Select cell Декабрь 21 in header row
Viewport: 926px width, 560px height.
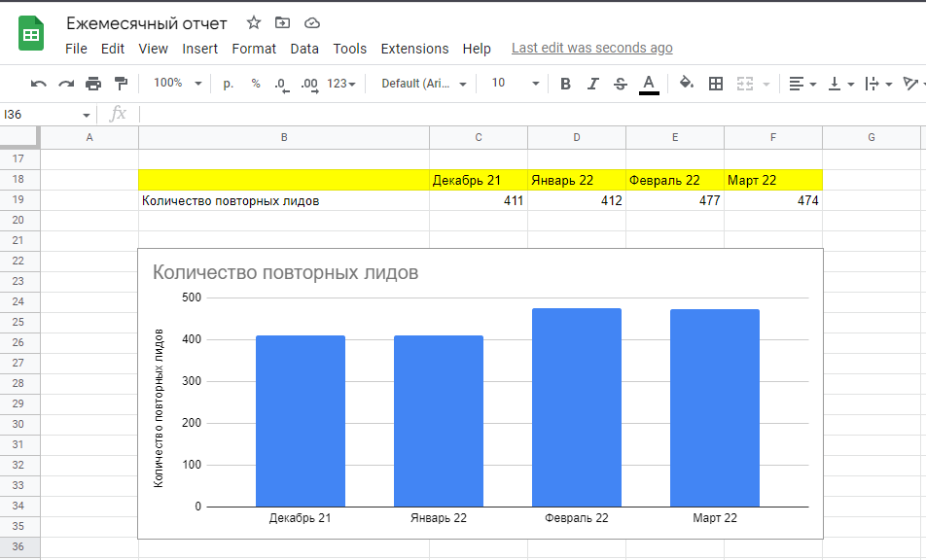(479, 180)
